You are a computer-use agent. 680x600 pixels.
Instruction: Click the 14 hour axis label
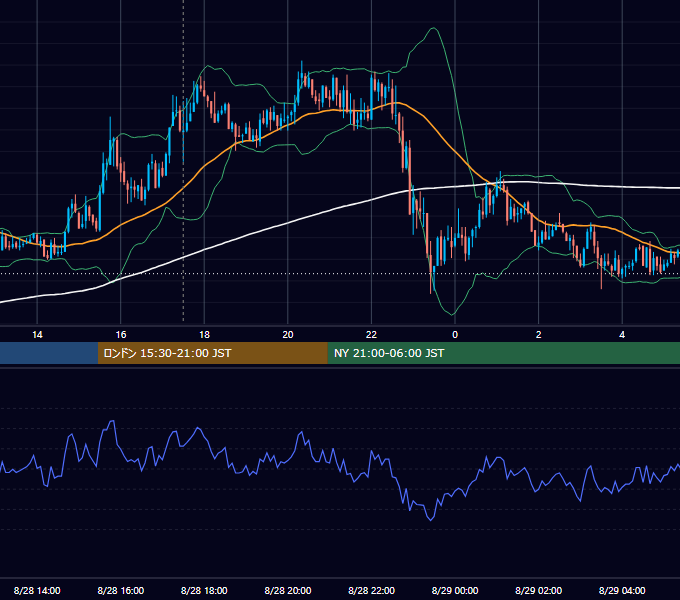tap(37, 335)
